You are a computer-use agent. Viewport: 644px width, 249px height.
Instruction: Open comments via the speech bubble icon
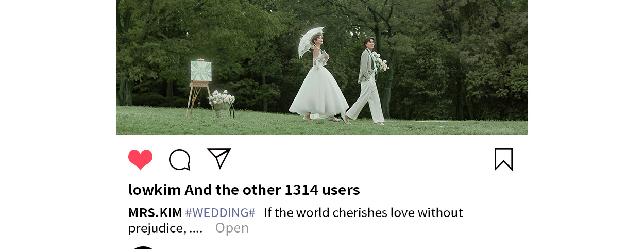pyautogui.click(x=180, y=160)
